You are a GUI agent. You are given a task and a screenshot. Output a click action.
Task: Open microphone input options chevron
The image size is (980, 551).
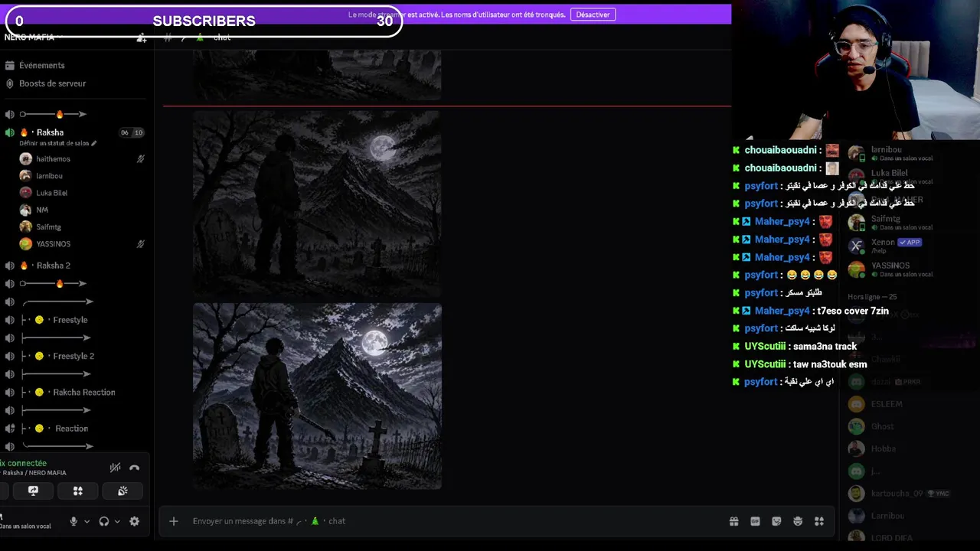(87, 521)
